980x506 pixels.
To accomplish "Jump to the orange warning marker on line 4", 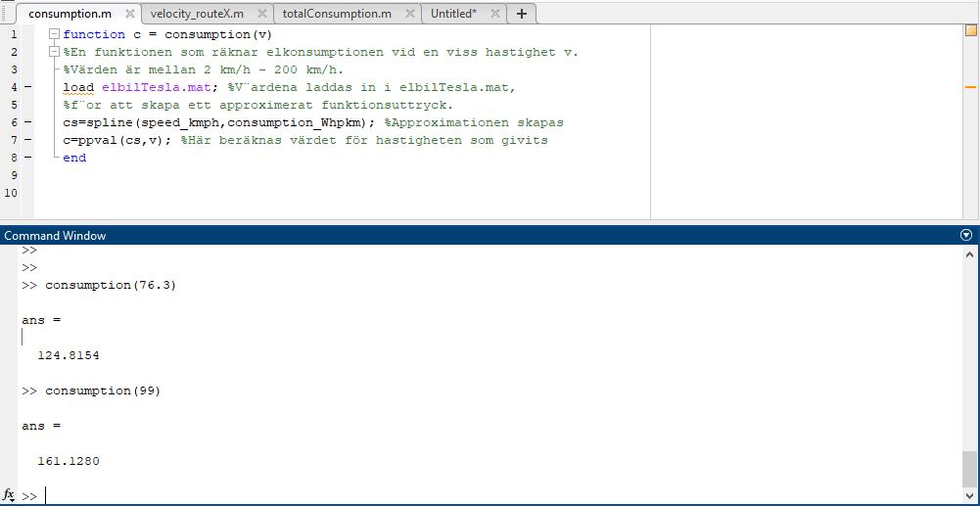I will pos(970,87).
